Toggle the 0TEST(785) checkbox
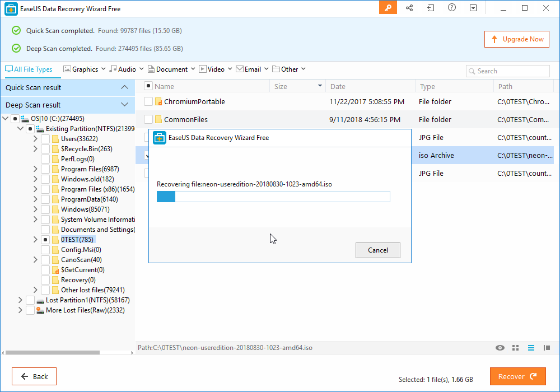This screenshot has width=560, height=392. click(x=45, y=240)
